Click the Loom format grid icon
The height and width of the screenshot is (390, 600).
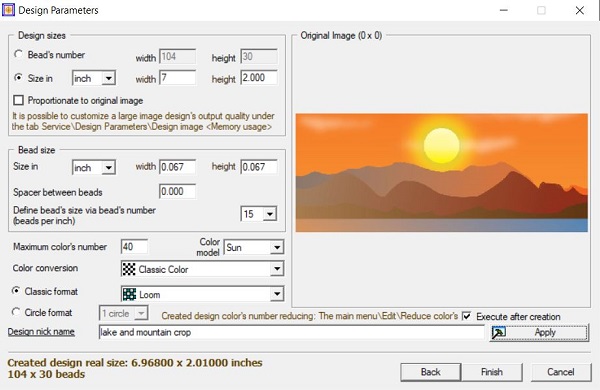(x=129, y=294)
